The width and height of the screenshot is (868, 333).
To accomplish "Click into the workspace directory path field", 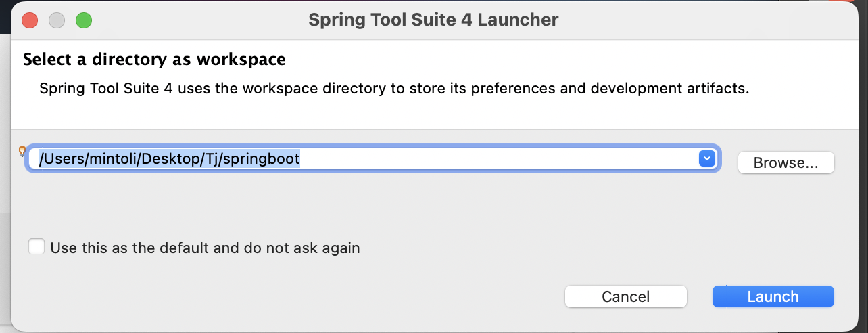I will tap(372, 158).
